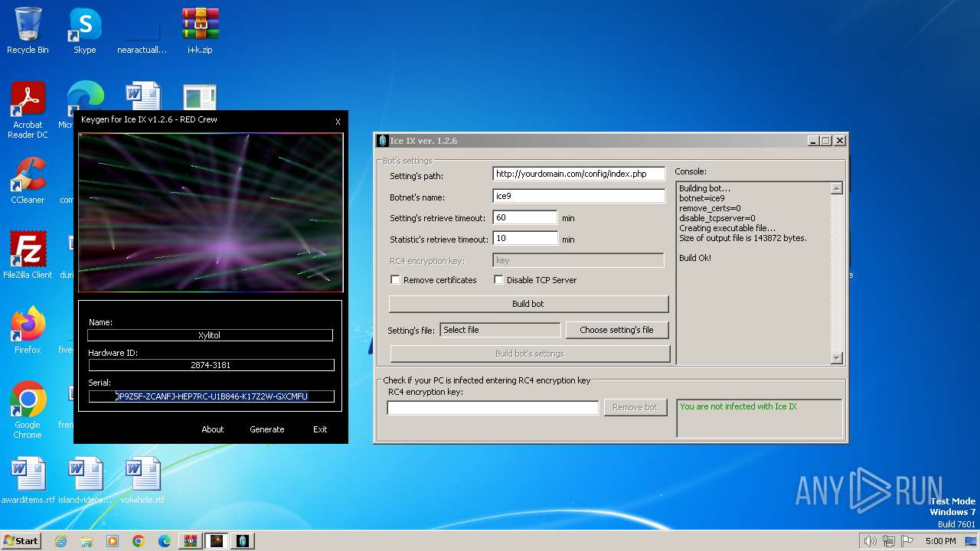Open the Skype desktop shortcut
The height and width of the screenshot is (551, 980).
(84, 31)
